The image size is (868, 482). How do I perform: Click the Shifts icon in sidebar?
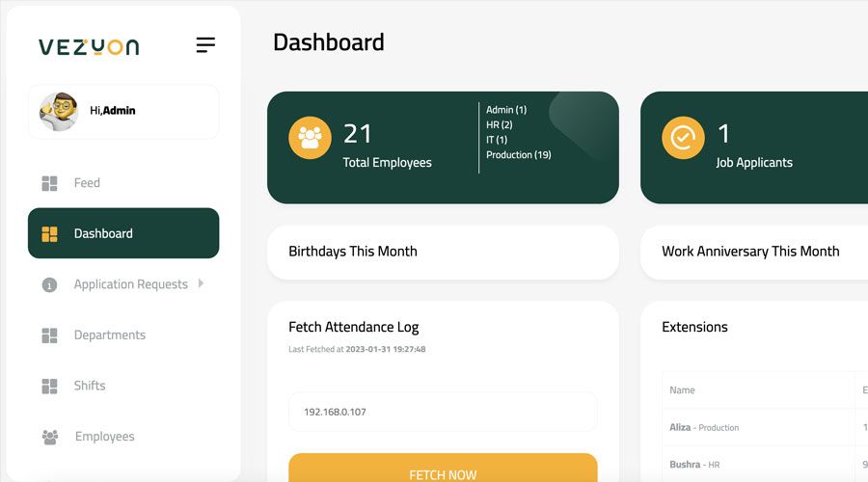[50, 387]
